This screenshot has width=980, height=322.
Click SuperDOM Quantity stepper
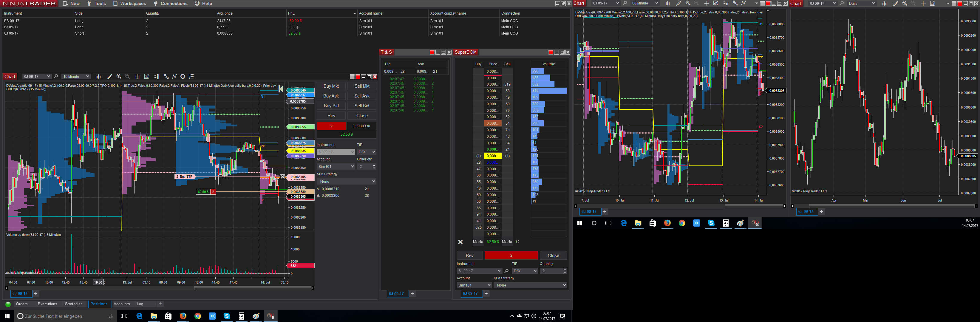565,271
